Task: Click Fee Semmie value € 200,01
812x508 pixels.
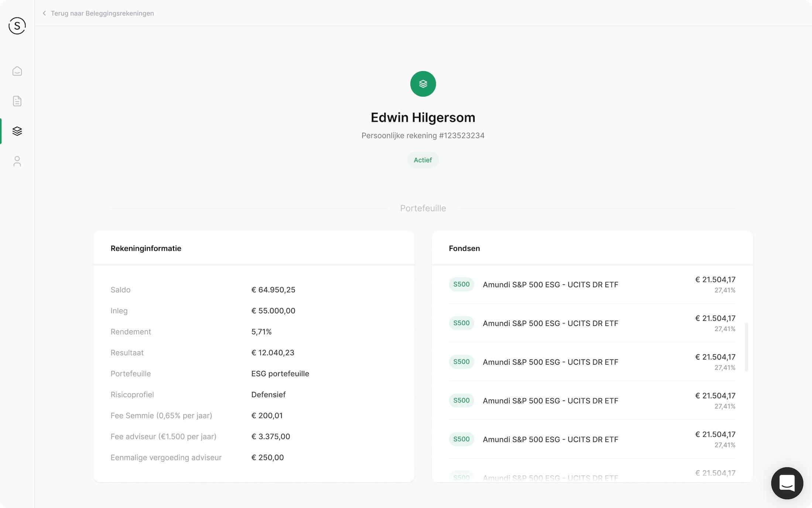Action: pyautogui.click(x=267, y=416)
